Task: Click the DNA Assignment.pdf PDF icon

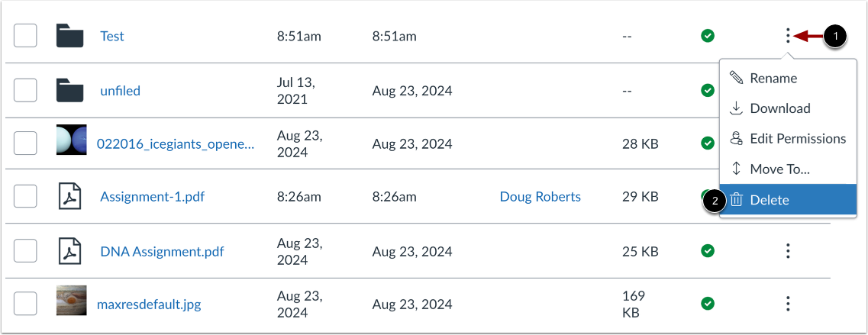Action: pos(69,251)
